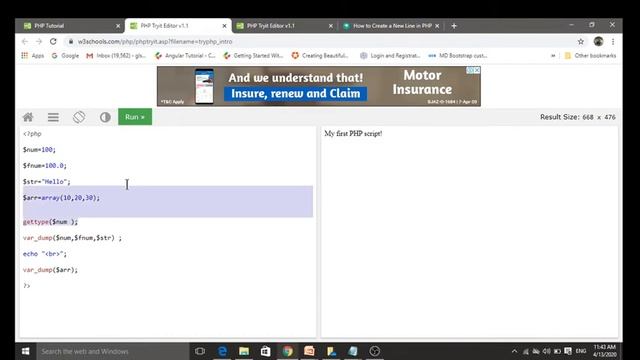Viewport: 640px width, 360px height.
Task: Open a new browser tab
Action: click(x=454, y=26)
